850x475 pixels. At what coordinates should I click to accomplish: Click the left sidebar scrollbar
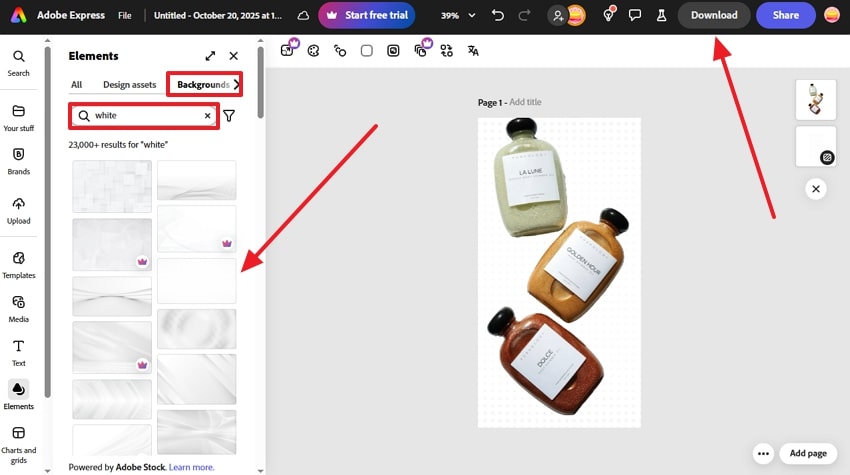48,222
